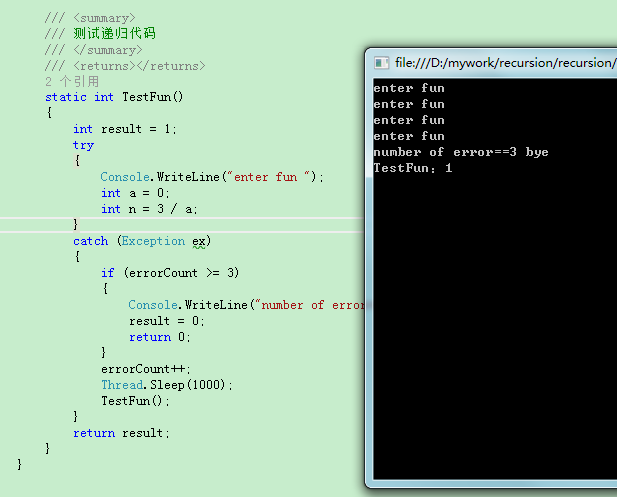Click the recursive 'TestFun();' call
The height and width of the screenshot is (497, 617).
tap(135, 401)
